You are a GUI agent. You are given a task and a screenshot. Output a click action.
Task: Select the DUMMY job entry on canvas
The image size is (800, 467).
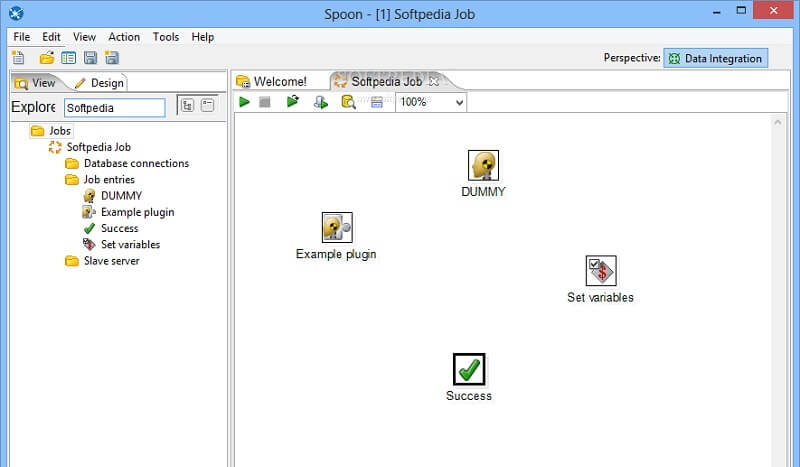[x=483, y=165]
